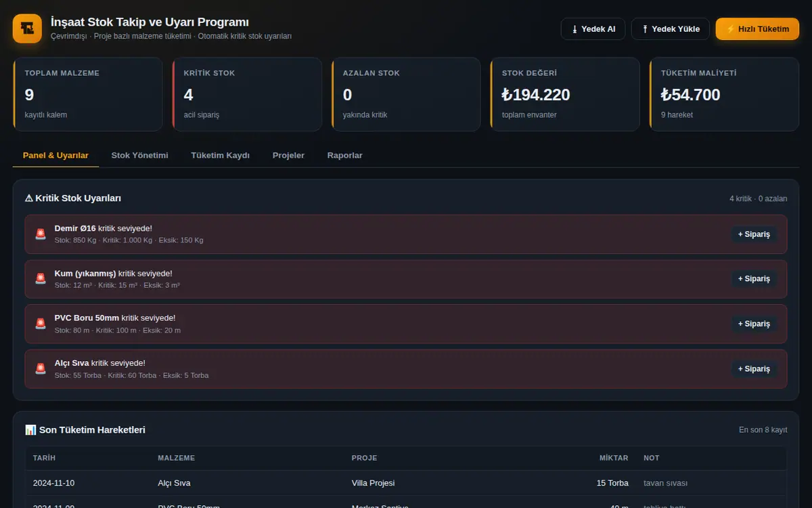Open the Hızlı Tüketim quick entry
Screen dimensions: 812x508
coord(757,29)
